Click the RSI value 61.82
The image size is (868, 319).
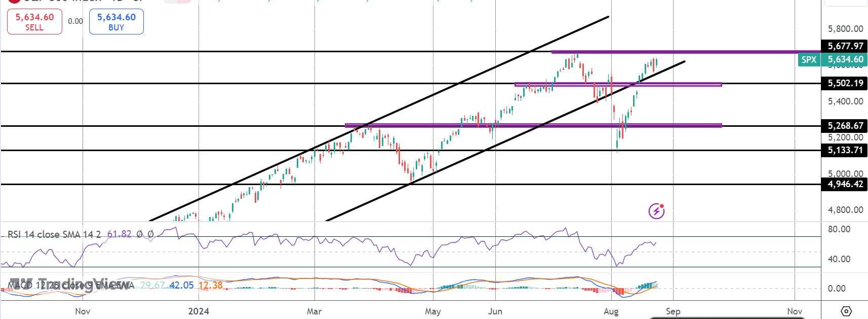(120, 234)
